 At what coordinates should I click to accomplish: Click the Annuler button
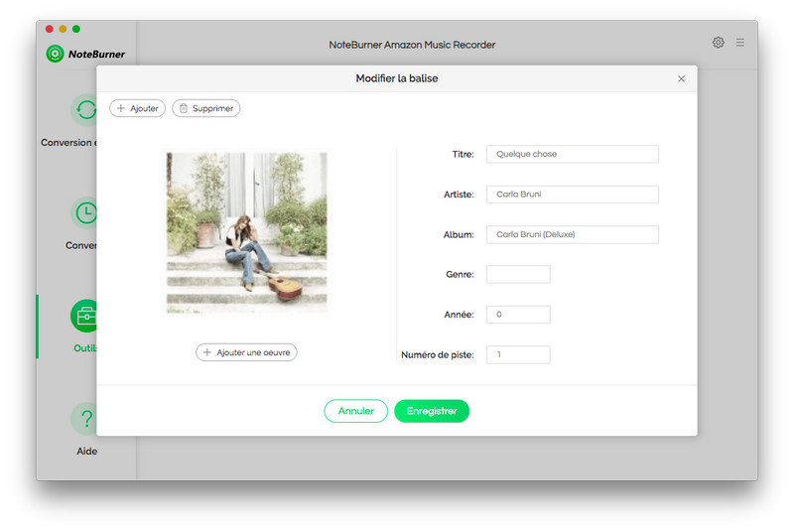click(356, 411)
